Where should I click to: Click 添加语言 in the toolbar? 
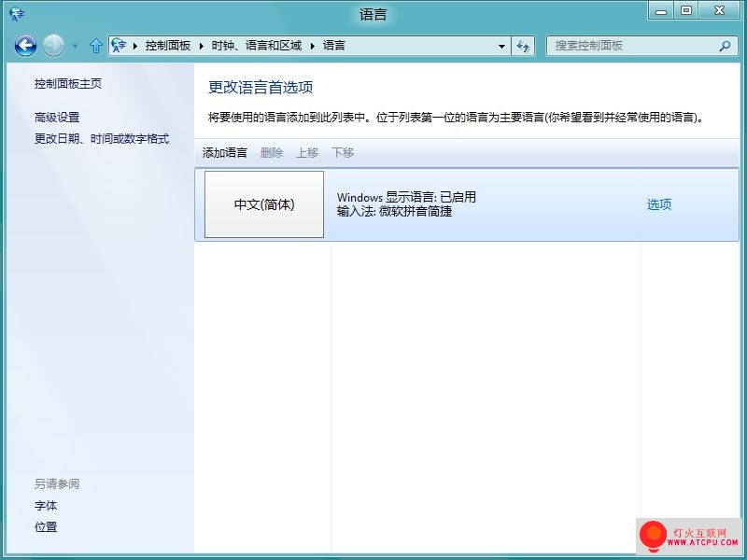click(225, 153)
